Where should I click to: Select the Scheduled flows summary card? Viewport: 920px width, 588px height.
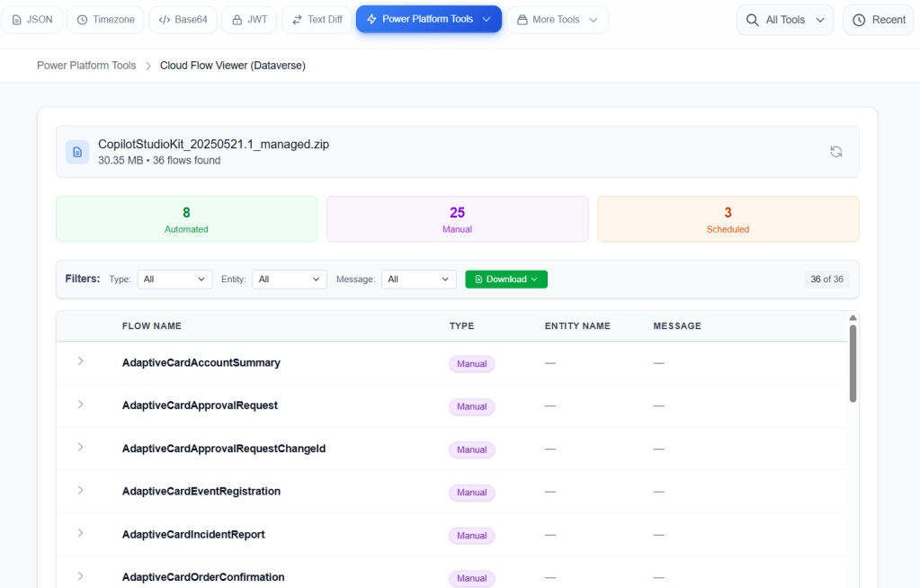click(728, 219)
